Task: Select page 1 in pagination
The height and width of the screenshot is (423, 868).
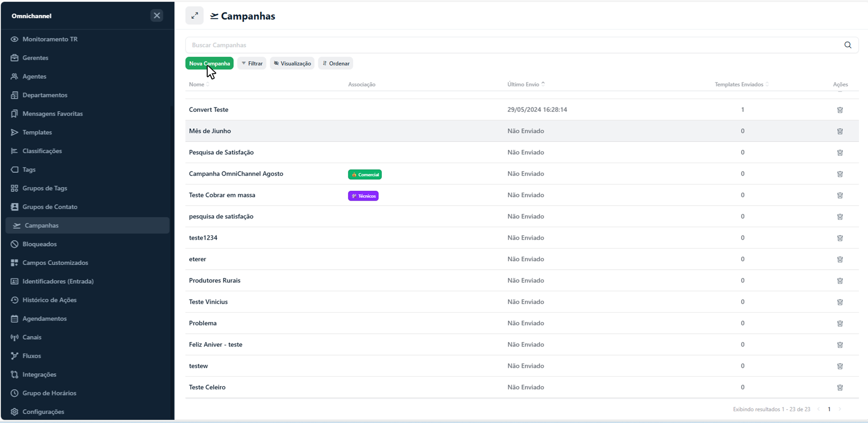Action: pyautogui.click(x=830, y=409)
